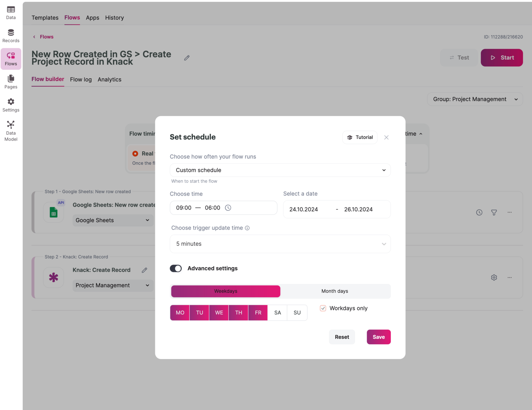Image resolution: width=532 pixels, height=410 pixels.
Task: Open Knack step settings gear
Action: [x=494, y=277]
